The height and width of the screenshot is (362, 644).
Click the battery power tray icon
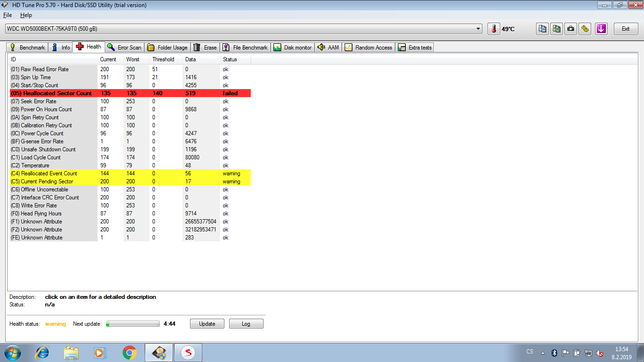point(577,353)
